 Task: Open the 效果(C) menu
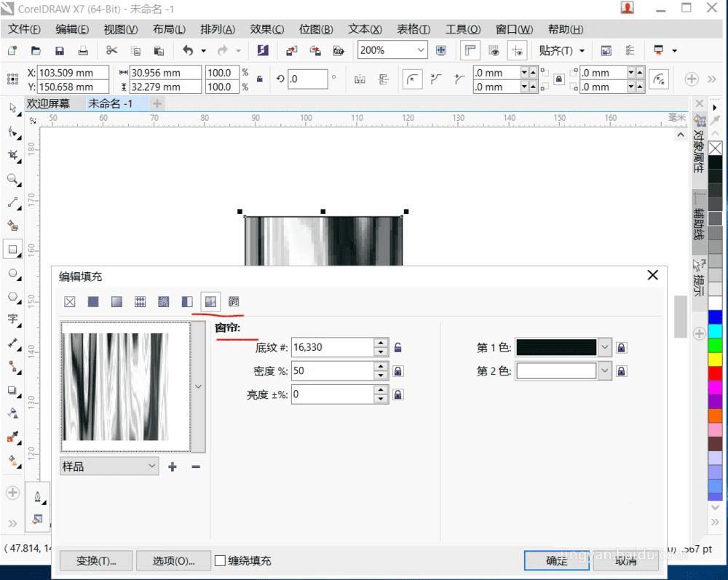[x=266, y=29]
